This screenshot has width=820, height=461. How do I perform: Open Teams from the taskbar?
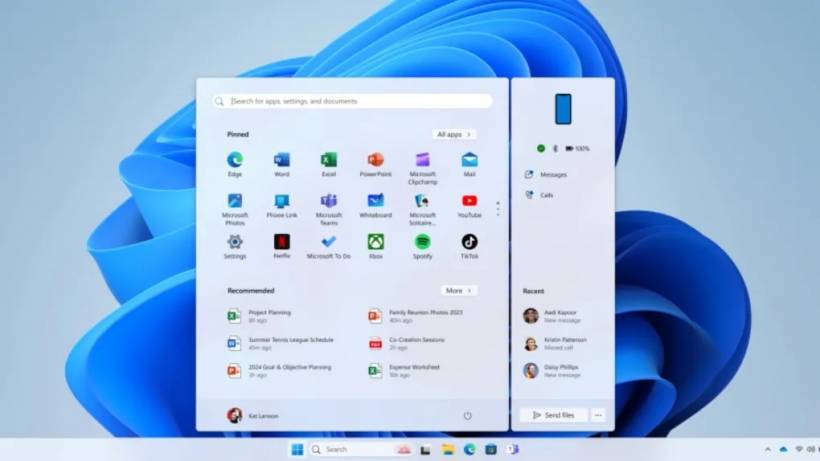[512, 450]
